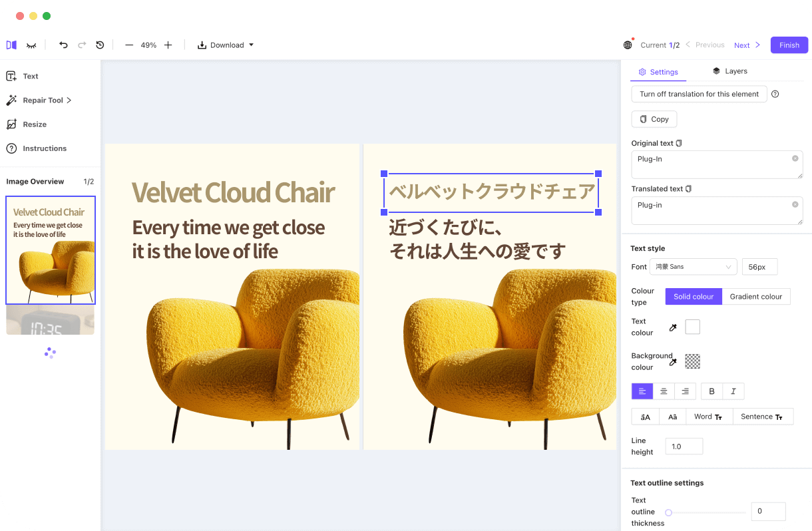Open the translation help question icon
The image size is (812, 531).
(x=775, y=94)
